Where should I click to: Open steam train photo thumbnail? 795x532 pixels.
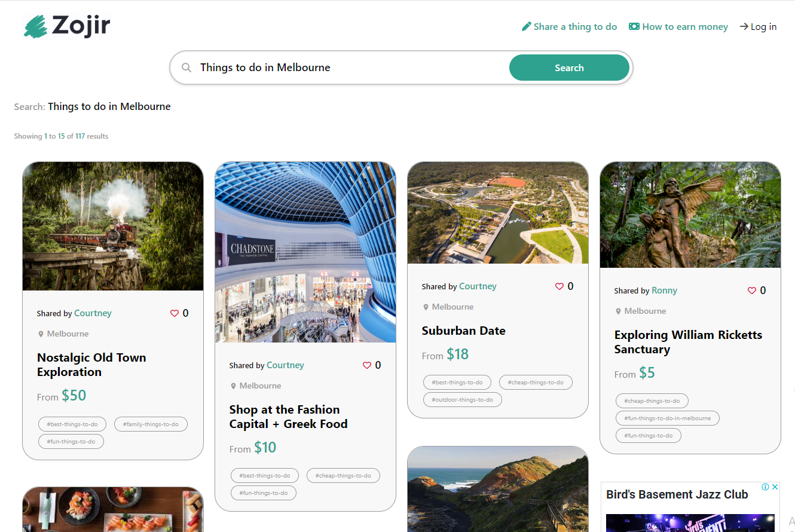tap(113, 226)
